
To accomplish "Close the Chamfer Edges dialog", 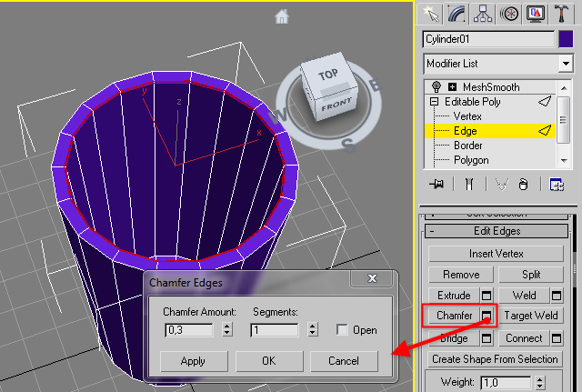I will tap(372, 278).
